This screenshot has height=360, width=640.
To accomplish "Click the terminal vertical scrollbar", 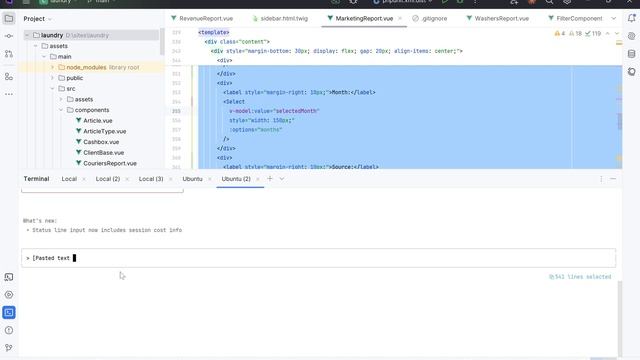I will [620, 318].
